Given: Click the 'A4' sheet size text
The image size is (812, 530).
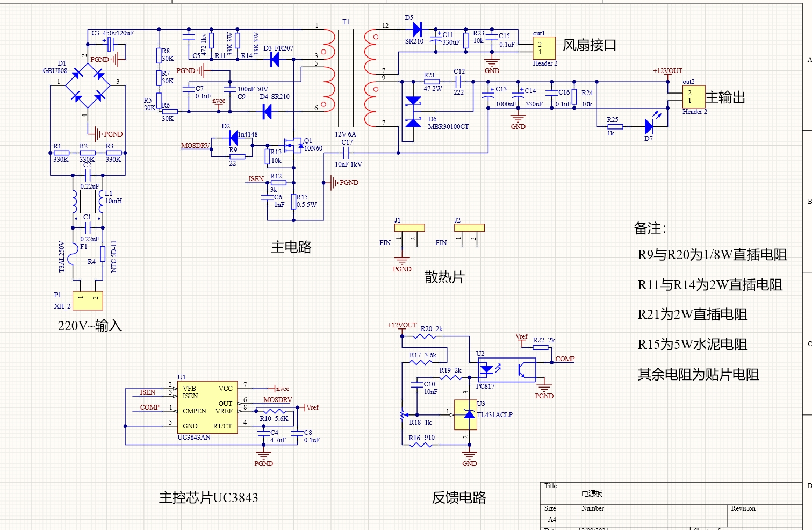Looking at the screenshot, I should [552, 520].
